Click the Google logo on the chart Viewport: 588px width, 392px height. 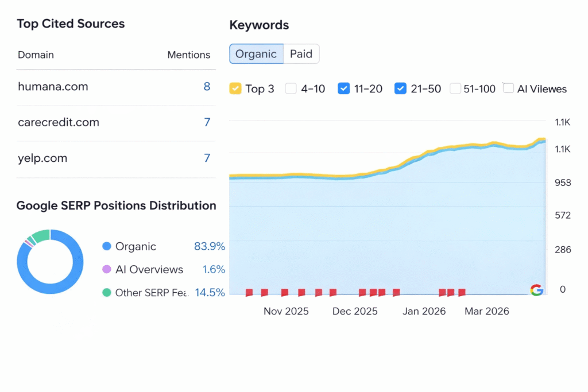[x=536, y=290]
